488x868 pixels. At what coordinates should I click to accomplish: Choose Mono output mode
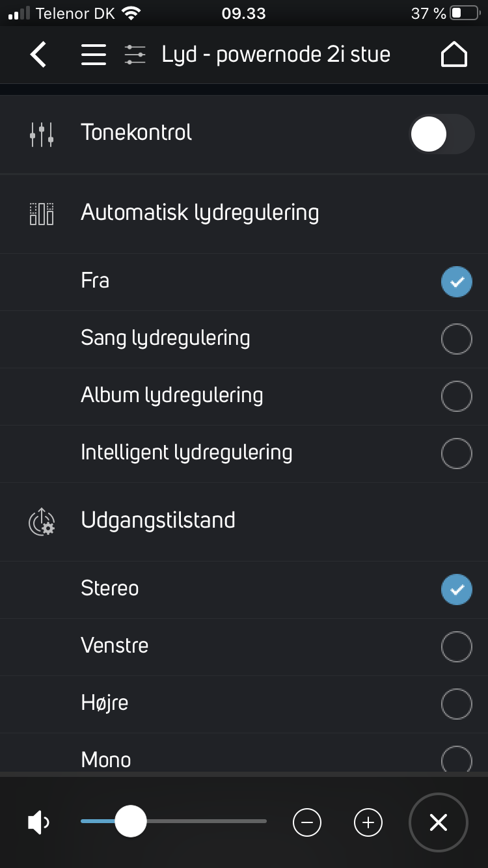point(456,759)
